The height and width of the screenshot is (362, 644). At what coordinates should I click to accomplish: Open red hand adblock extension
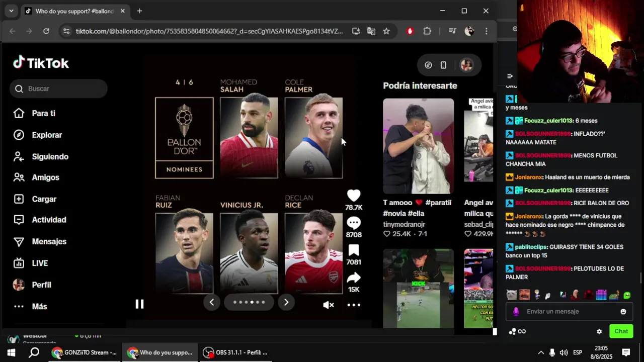pyautogui.click(x=410, y=31)
